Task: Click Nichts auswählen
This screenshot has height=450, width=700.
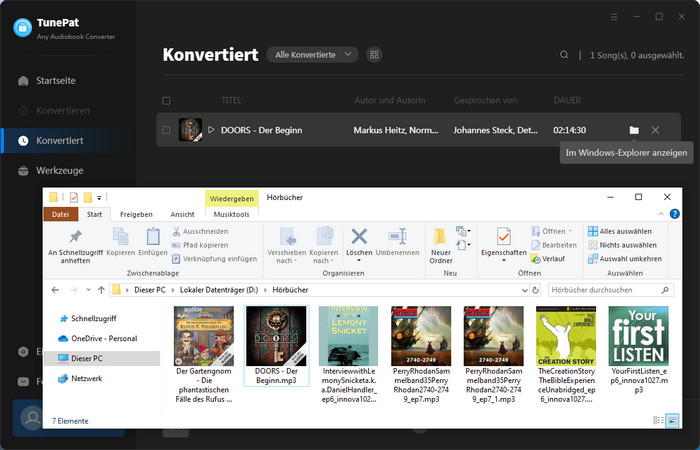Action: click(x=622, y=245)
